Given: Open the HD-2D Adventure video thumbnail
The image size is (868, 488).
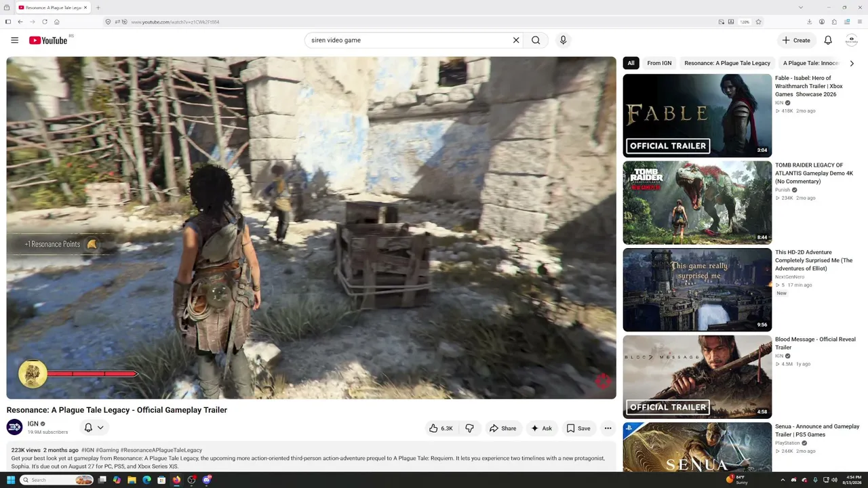Looking at the screenshot, I should pos(697,290).
